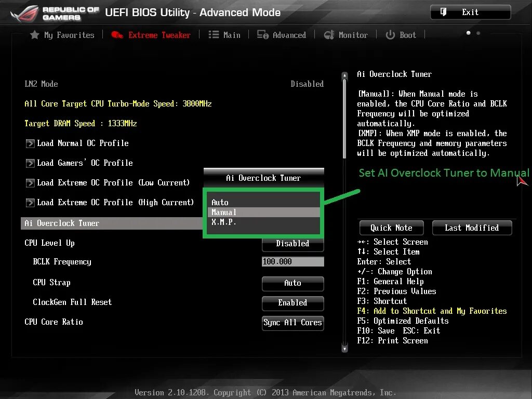The width and height of the screenshot is (532, 399).
Task: Click the LN2 Mode label
Action: click(41, 84)
